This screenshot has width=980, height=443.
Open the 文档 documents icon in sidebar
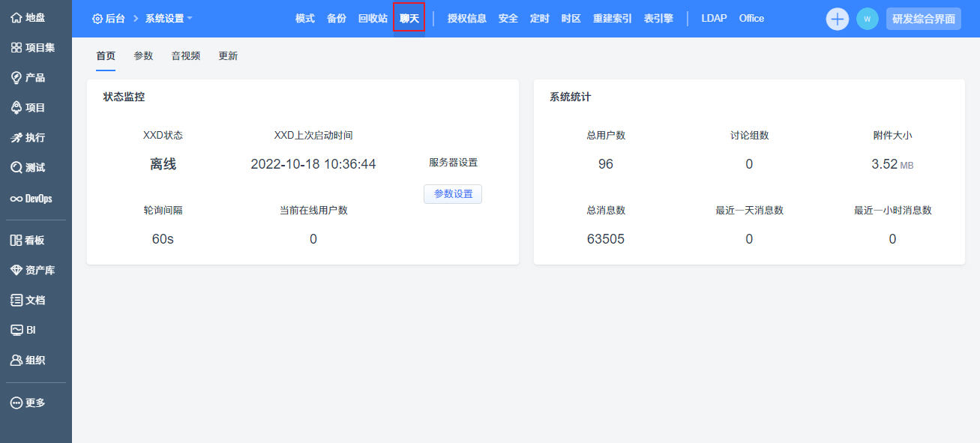pyautogui.click(x=16, y=300)
